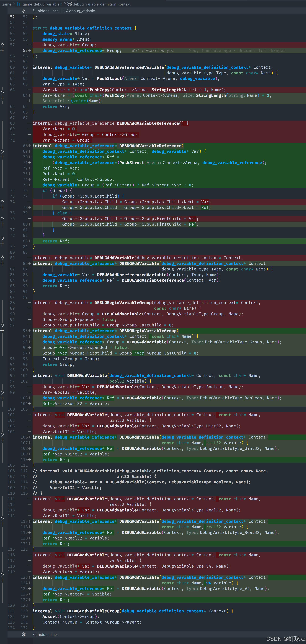Stage the line 57 Group declaration change
The height and width of the screenshot is (644, 306).
(x=2, y=50)
